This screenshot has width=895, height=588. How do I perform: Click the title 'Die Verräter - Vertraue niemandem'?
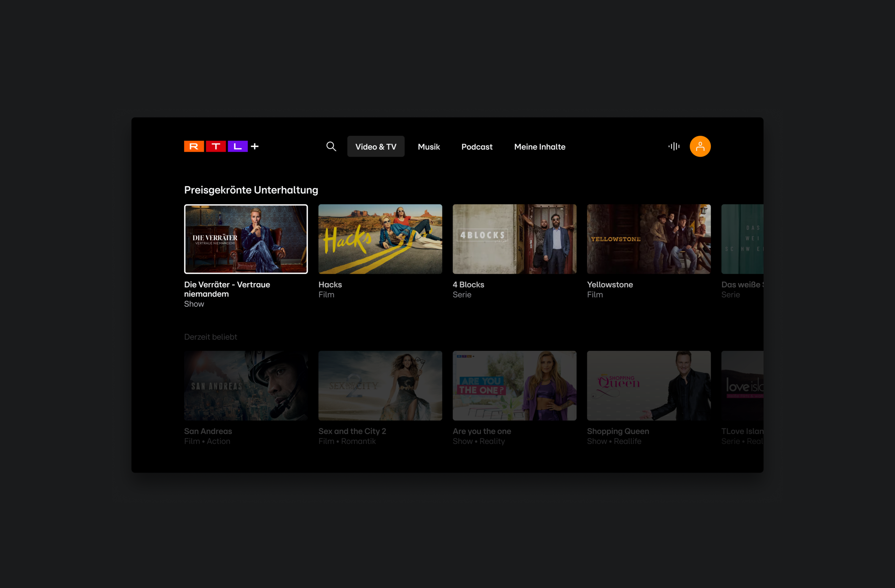coord(227,289)
